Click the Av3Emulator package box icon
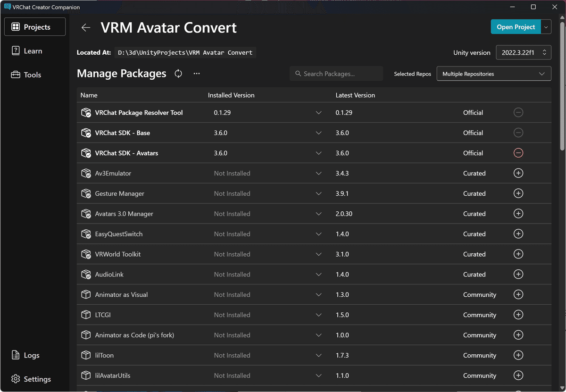 coord(86,173)
